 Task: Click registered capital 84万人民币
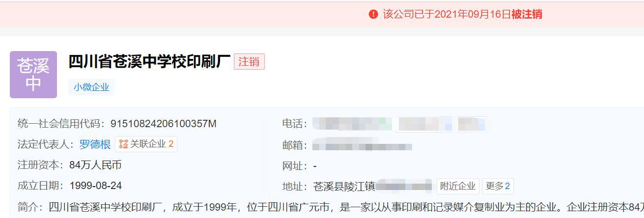coord(95,165)
